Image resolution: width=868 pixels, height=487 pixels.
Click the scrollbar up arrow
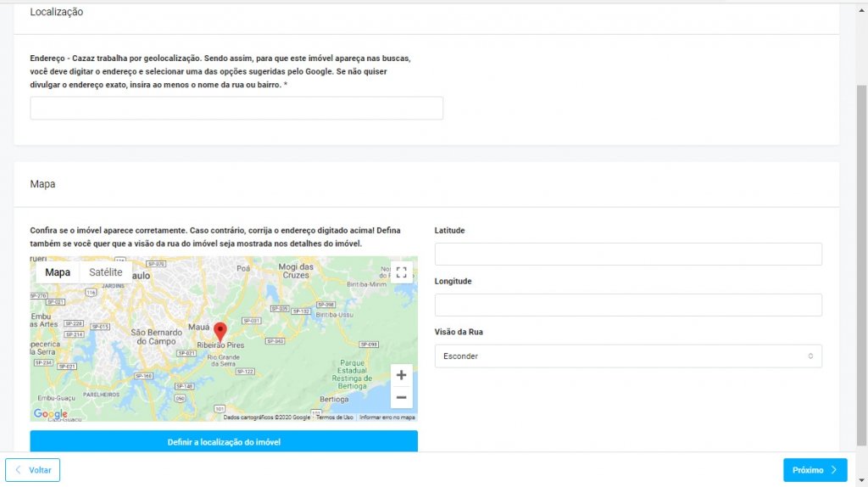tap(862, 5)
